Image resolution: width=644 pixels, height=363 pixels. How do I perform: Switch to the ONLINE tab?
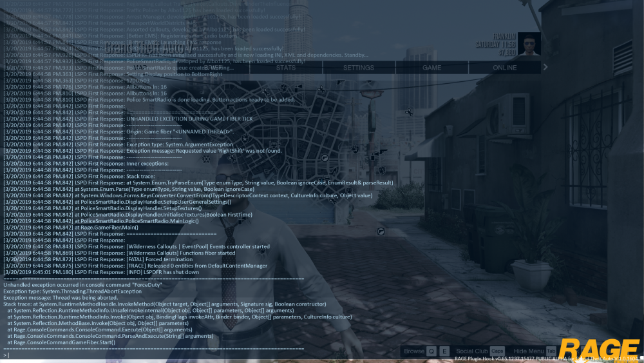coord(505,68)
